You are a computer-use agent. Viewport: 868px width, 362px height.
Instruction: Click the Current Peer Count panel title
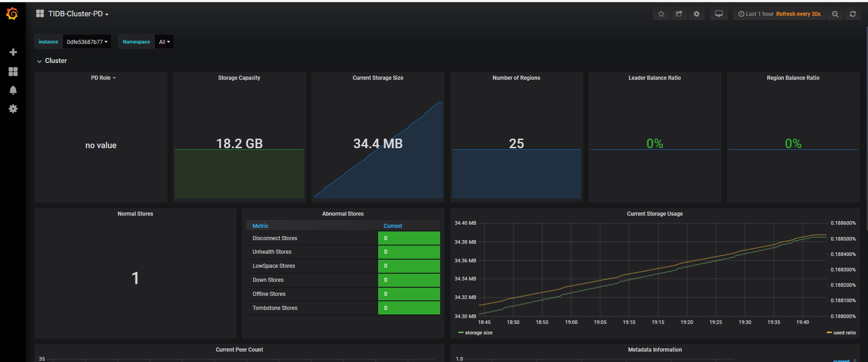click(x=239, y=350)
